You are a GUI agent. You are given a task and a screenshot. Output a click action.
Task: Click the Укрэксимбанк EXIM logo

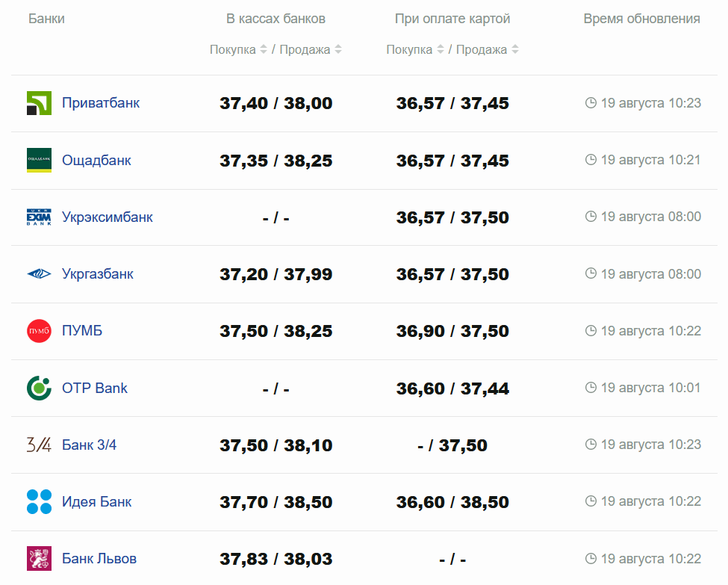tap(39, 217)
